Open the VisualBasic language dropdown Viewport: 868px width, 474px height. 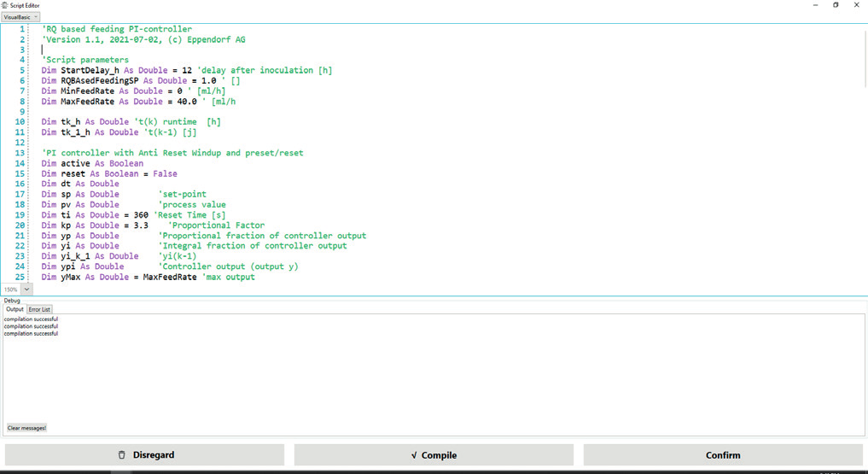(x=20, y=17)
